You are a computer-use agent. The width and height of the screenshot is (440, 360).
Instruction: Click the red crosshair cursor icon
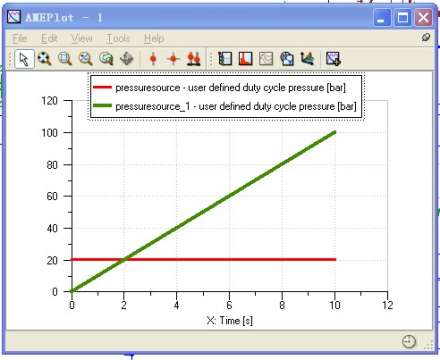click(x=173, y=59)
